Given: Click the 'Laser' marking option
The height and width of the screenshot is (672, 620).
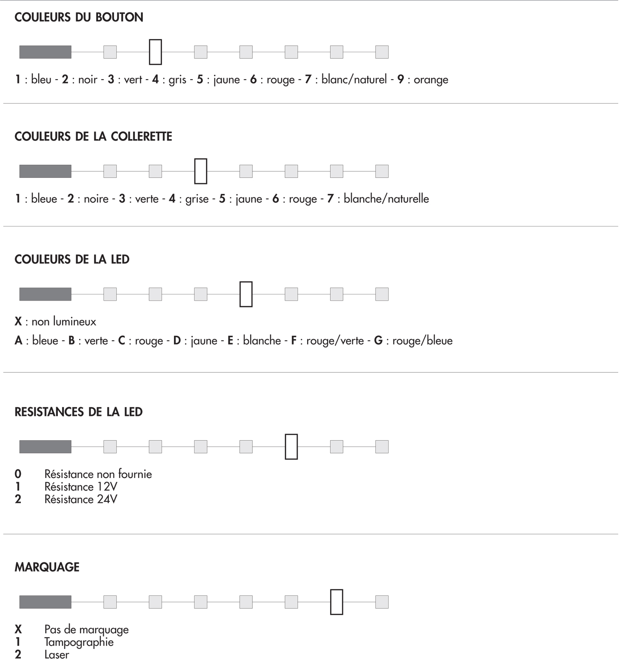Looking at the screenshot, I should (57, 655).
